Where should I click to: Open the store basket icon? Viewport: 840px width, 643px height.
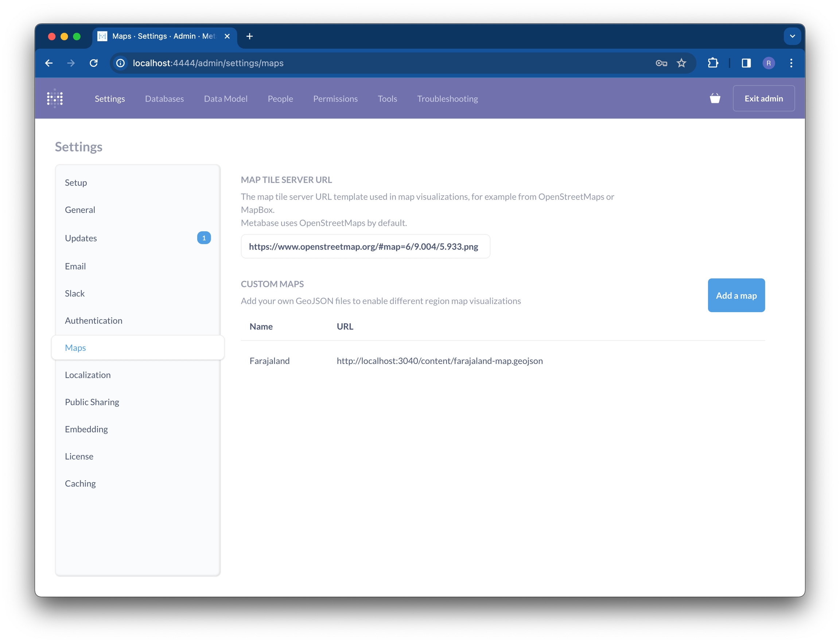pyautogui.click(x=715, y=98)
